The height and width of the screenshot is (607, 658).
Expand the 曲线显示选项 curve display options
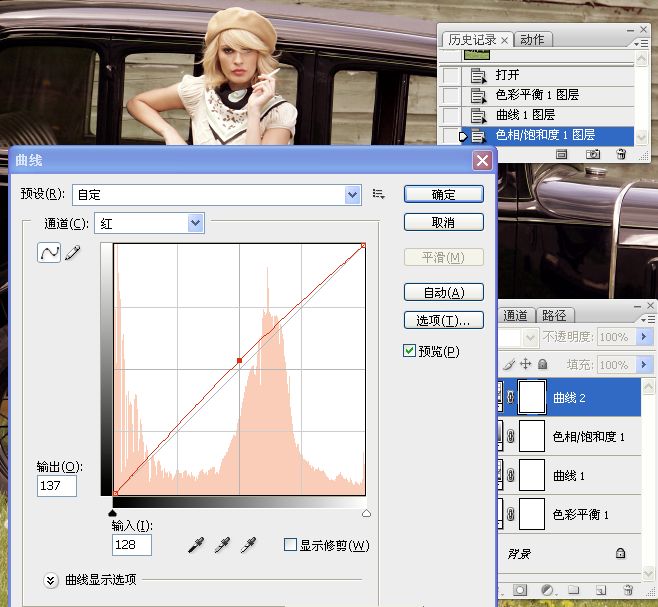51,579
